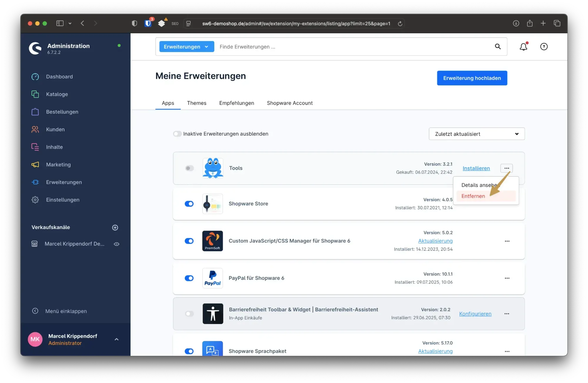The height and width of the screenshot is (383, 588).
Task: Collapse the menu via Menü einklappen
Action: click(x=66, y=311)
